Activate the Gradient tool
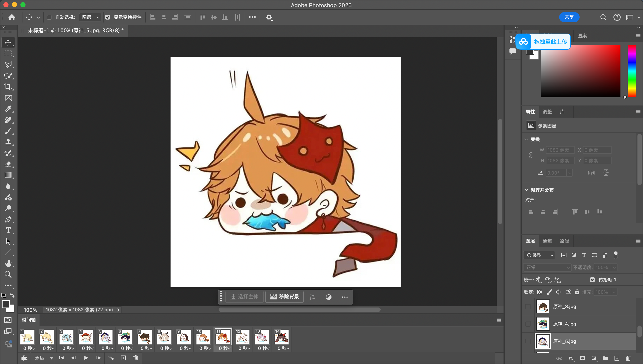 coord(8,175)
